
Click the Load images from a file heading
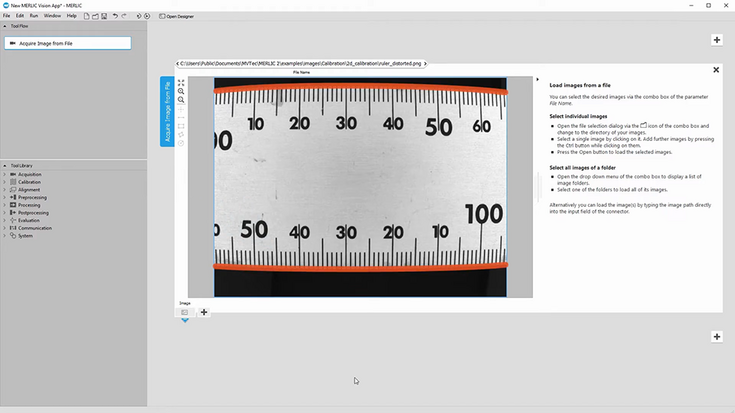point(580,85)
